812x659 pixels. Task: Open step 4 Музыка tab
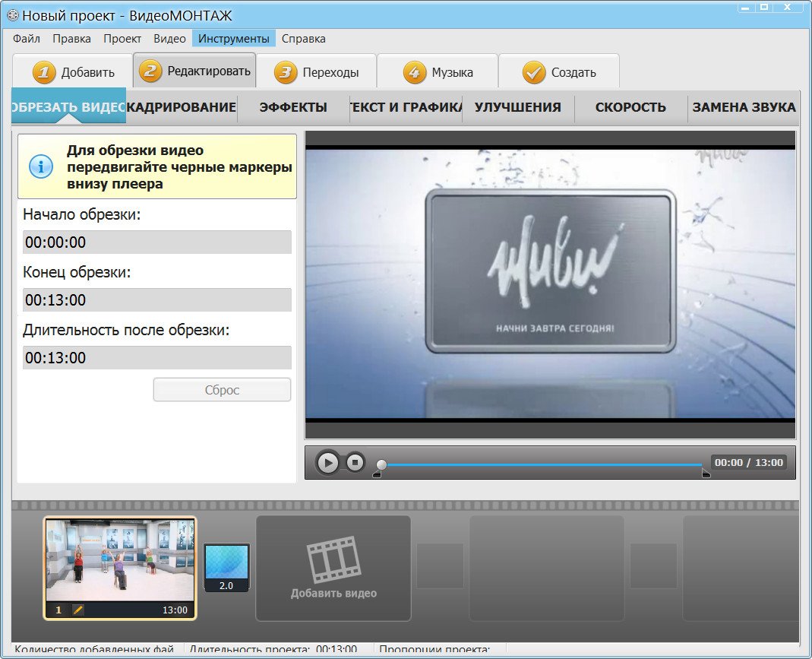(438, 73)
